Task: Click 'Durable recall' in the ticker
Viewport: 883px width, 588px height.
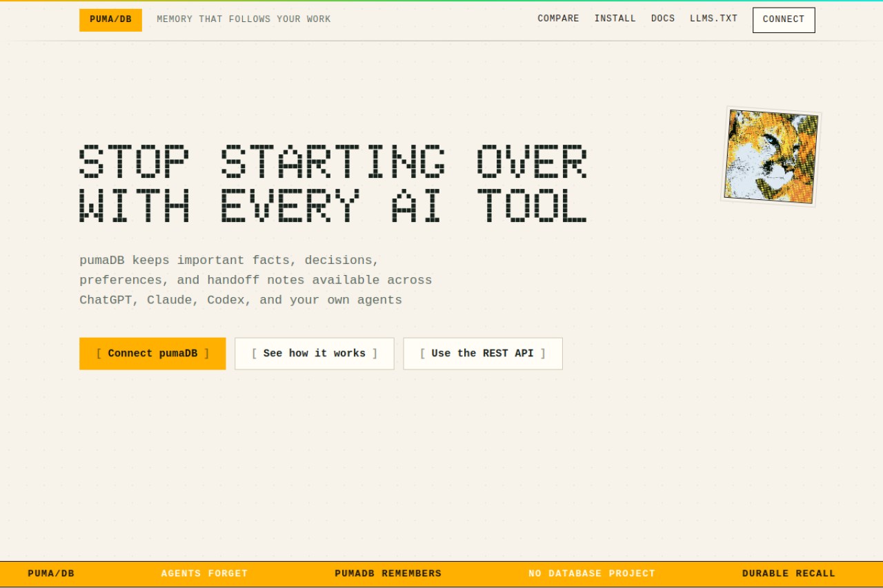Action: coord(788,574)
